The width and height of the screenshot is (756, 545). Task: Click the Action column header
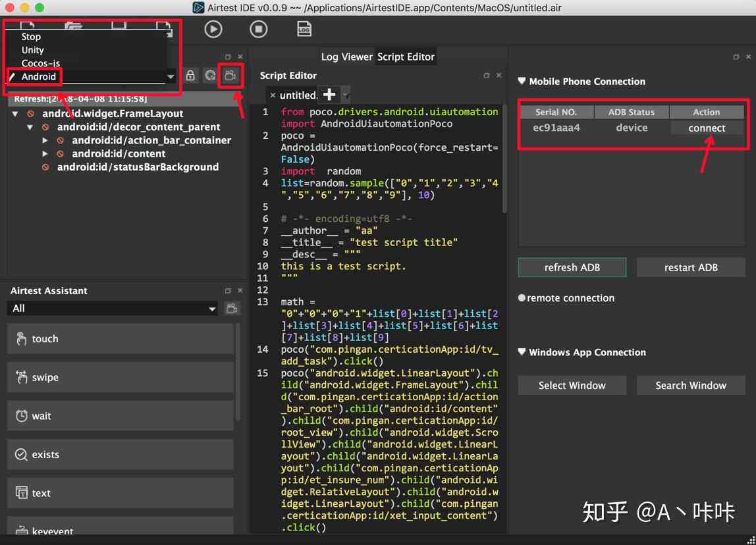707,112
